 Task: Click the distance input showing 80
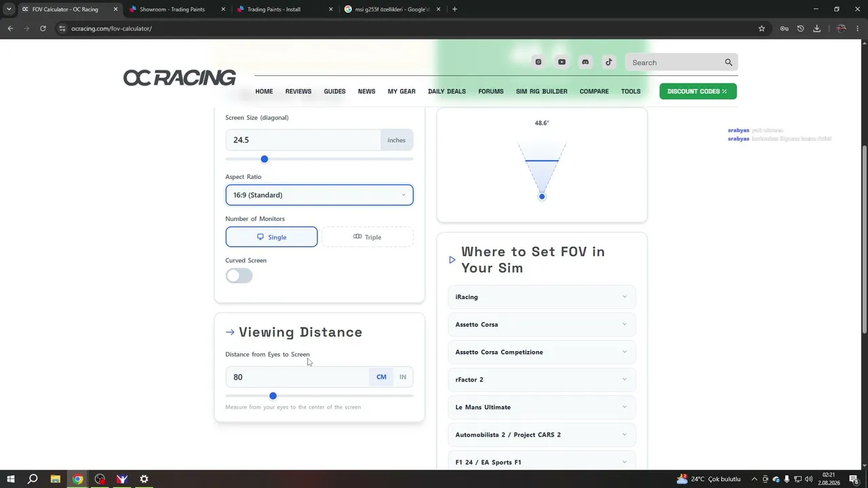click(x=298, y=377)
